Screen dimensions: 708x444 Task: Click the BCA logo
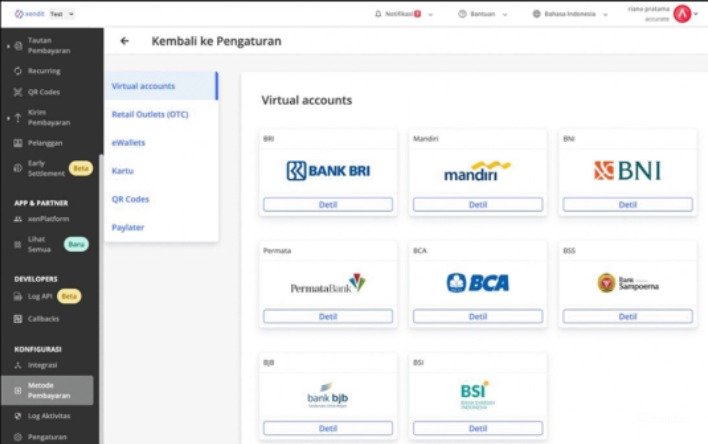tap(478, 283)
